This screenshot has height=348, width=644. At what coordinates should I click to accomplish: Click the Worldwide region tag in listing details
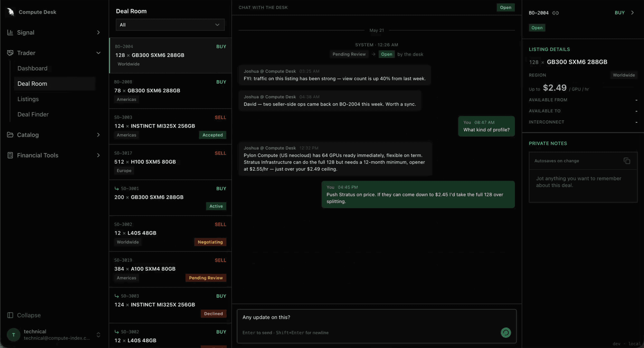[624, 75]
